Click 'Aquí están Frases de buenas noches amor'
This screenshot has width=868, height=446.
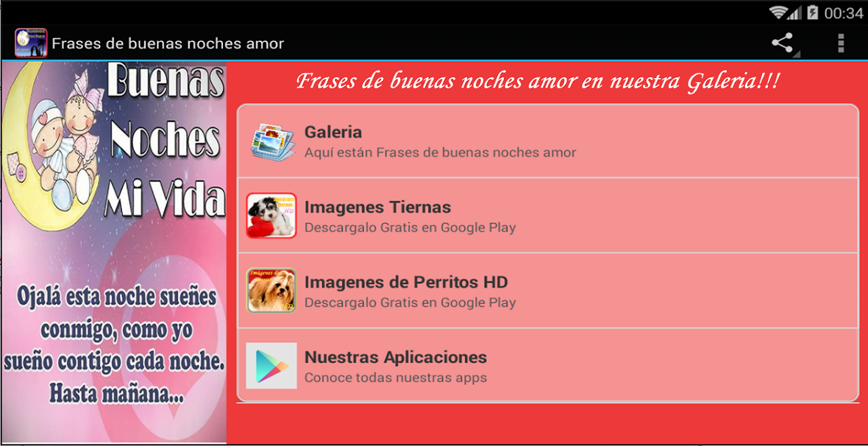440,153
